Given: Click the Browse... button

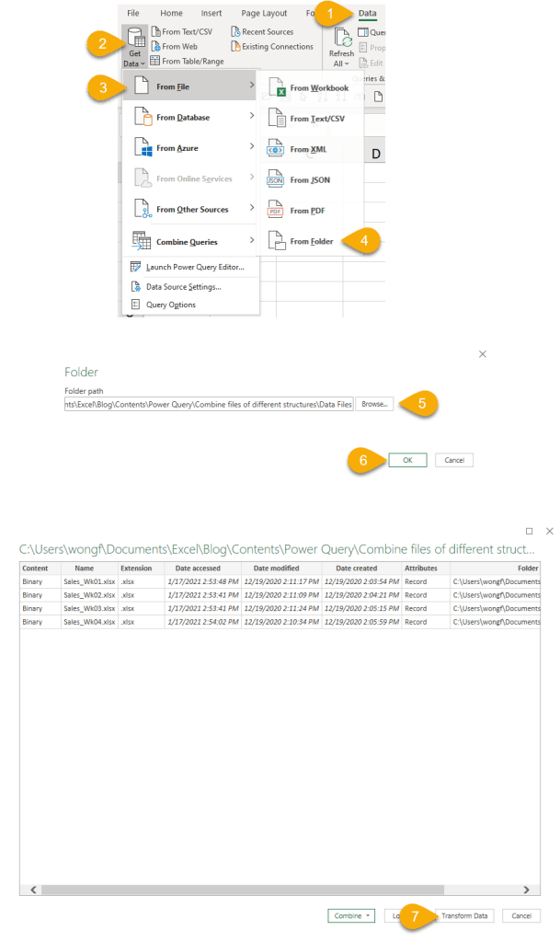Looking at the screenshot, I should pos(374,404).
